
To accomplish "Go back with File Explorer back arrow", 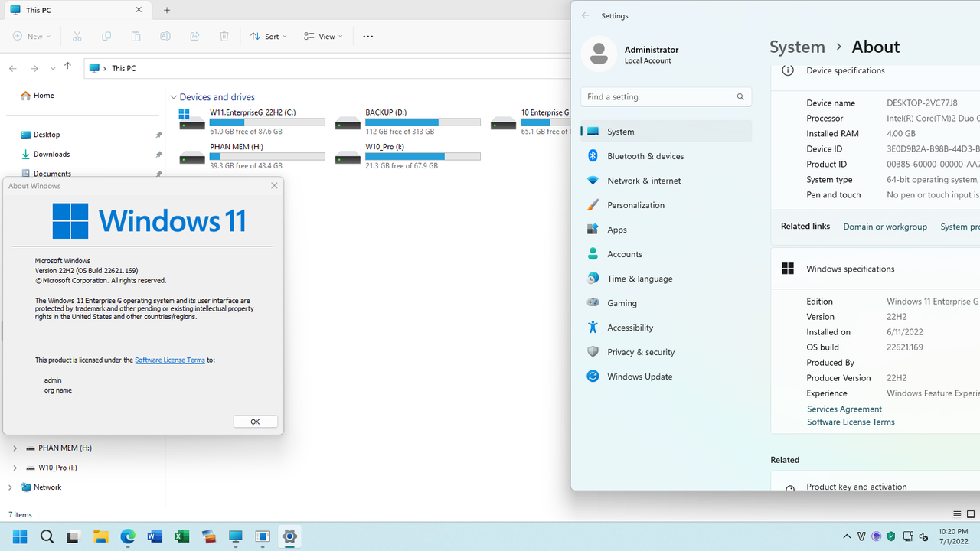I will pyautogui.click(x=13, y=68).
